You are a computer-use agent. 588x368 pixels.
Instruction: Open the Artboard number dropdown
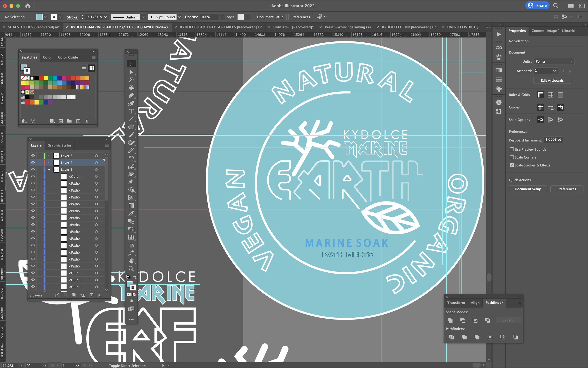(x=554, y=71)
